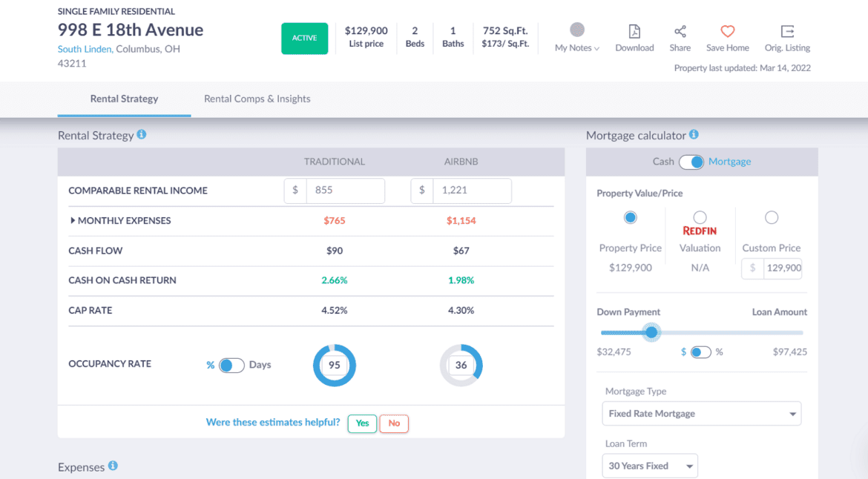Viewport: 868px width, 479px height.
Task: Click Yes for helpful estimates
Action: (x=362, y=423)
